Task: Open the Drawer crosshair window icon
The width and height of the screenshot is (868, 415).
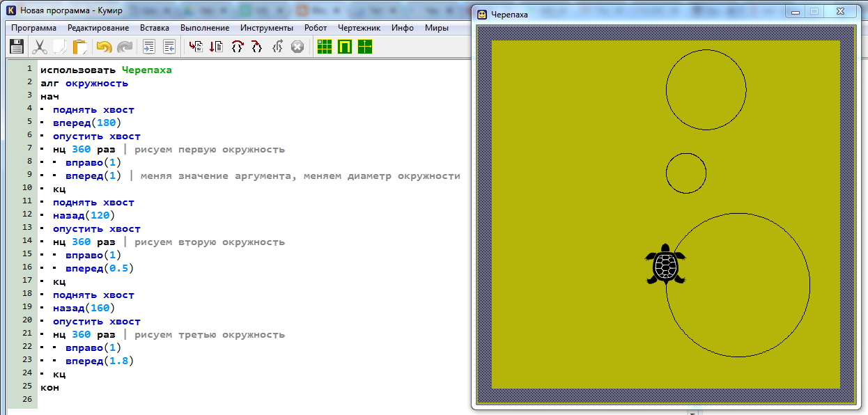Action: click(x=365, y=47)
